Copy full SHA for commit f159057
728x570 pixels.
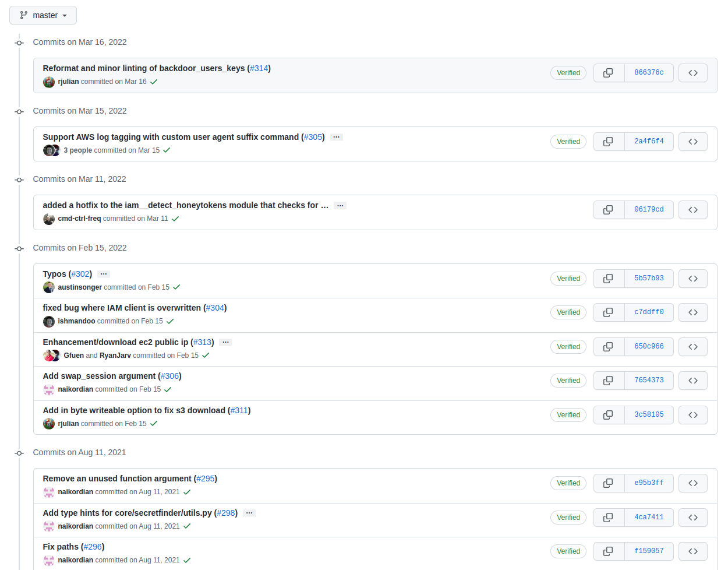coord(609,551)
